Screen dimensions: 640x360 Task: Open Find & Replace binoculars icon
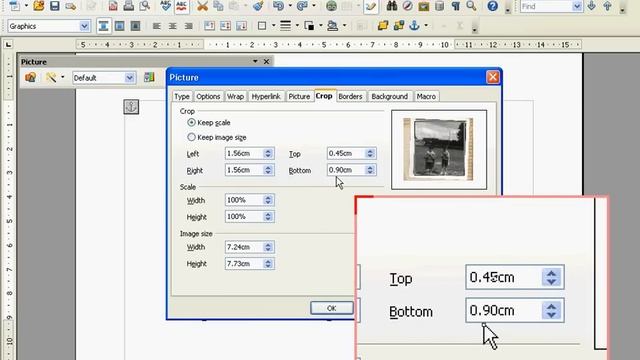pos(391,6)
